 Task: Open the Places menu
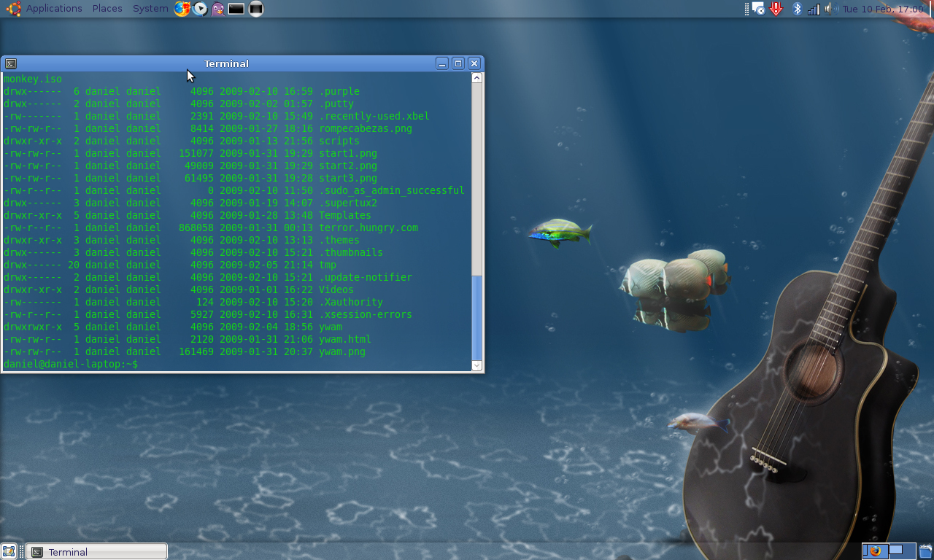pyautogui.click(x=107, y=9)
